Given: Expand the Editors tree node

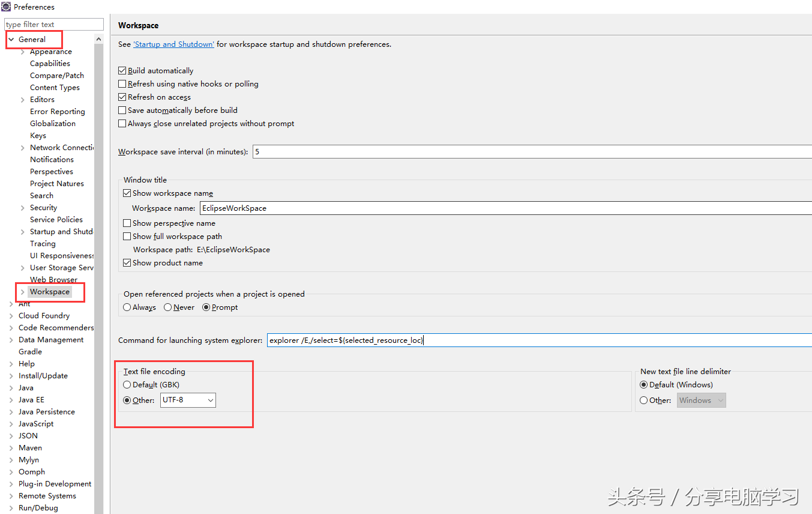Looking at the screenshot, I should tap(23, 100).
